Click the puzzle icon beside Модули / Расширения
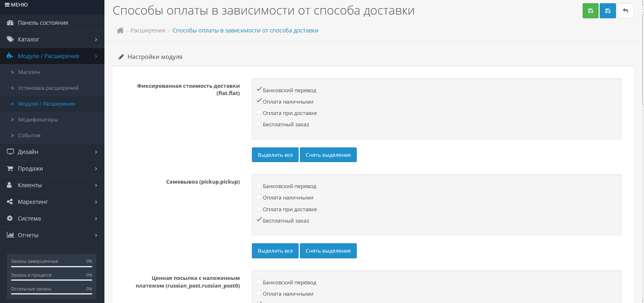 tap(10, 56)
